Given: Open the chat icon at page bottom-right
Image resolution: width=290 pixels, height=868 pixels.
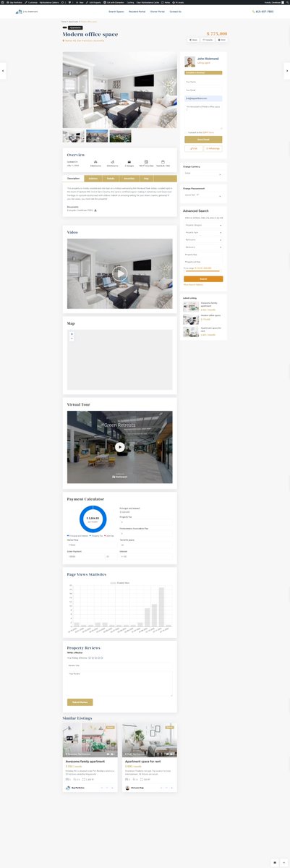Looking at the screenshot, I should pos(275,862).
